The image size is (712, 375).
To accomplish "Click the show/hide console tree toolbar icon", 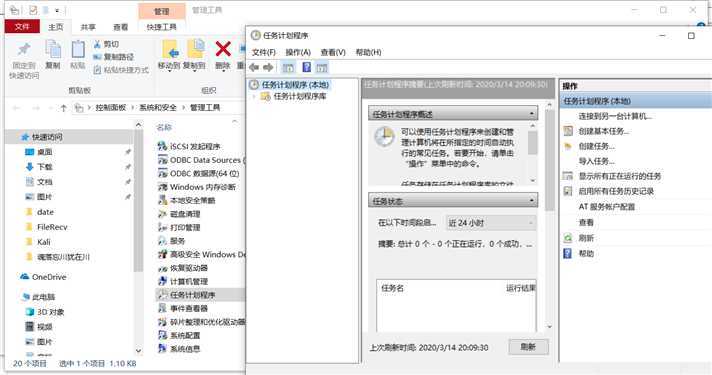I will [x=288, y=68].
